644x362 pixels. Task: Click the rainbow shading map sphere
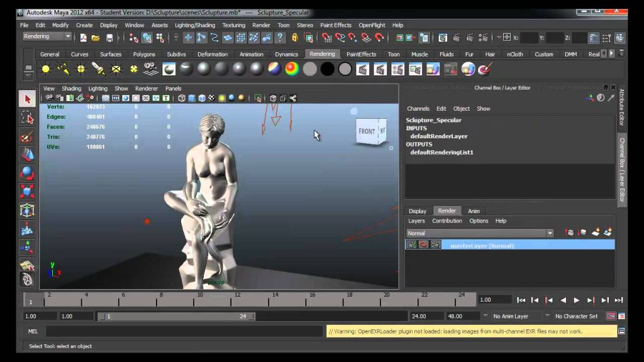click(x=292, y=69)
